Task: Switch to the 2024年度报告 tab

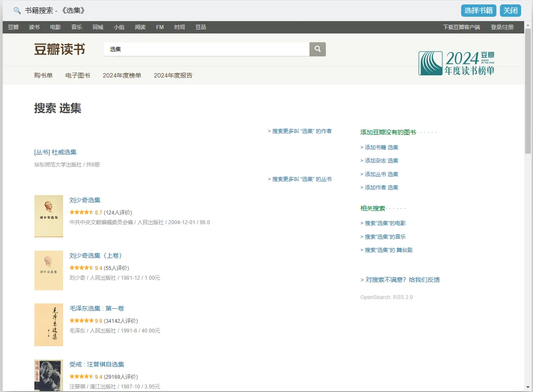Action: click(172, 75)
